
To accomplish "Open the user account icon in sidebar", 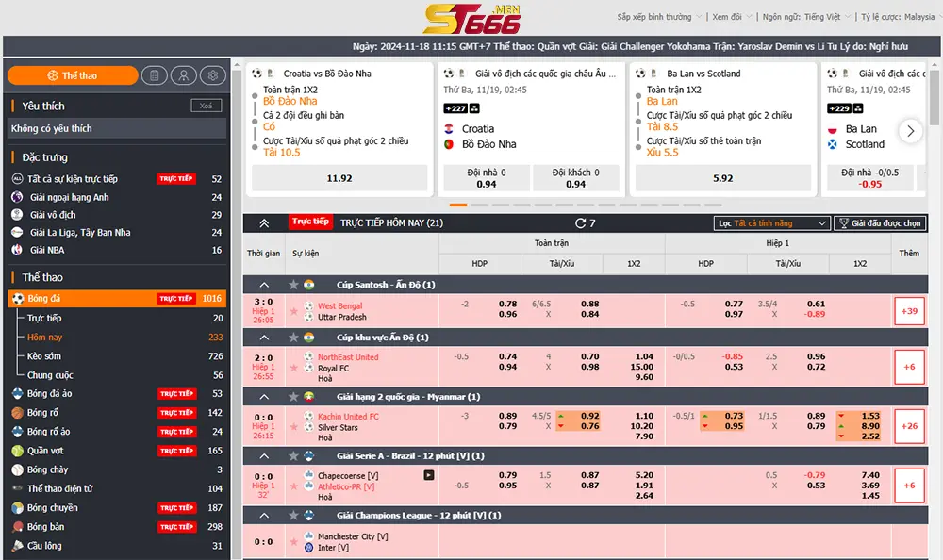I will tap(184, 75).
